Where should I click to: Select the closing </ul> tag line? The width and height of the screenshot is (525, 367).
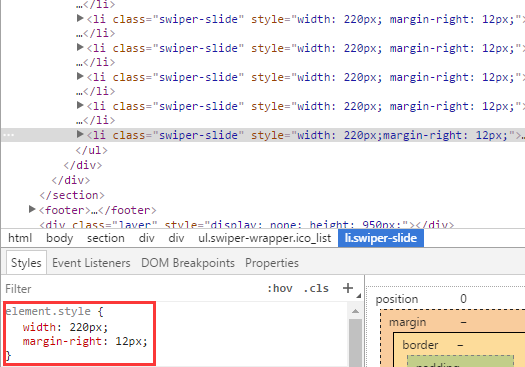(91, 150)
